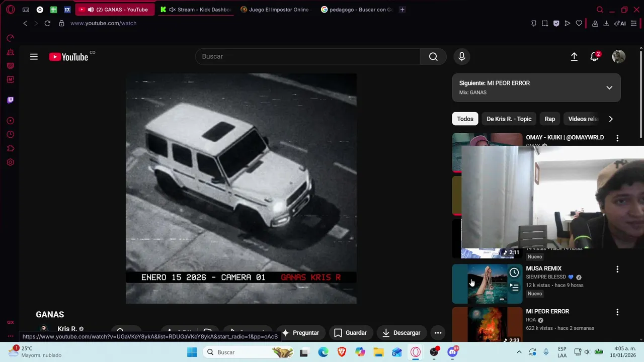This screenshot has height=362, width=644.
Task: Open Opera's tab search magnifier icon
Action: click(600, 10)
